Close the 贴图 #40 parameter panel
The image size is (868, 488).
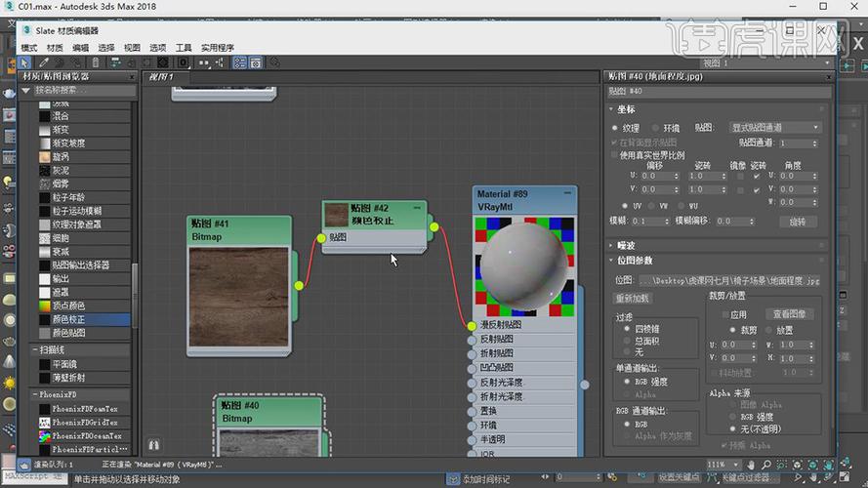pos(829,76)
